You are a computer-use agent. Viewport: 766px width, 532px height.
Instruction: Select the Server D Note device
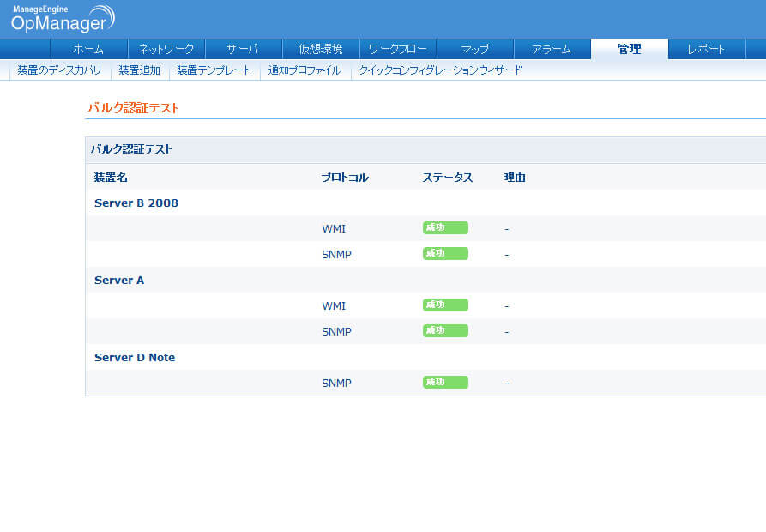point(135,357)
